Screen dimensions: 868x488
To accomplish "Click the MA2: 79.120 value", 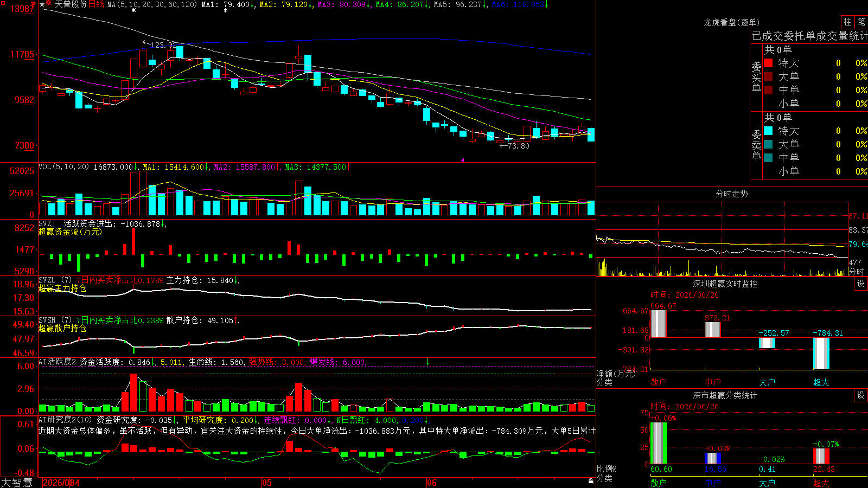I will click(284, 4).
